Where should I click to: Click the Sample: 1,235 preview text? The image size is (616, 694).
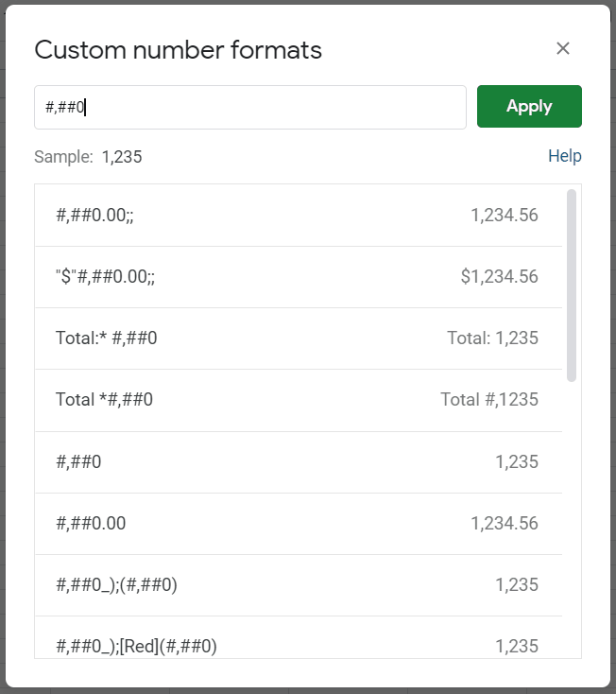tap(88, 157)
